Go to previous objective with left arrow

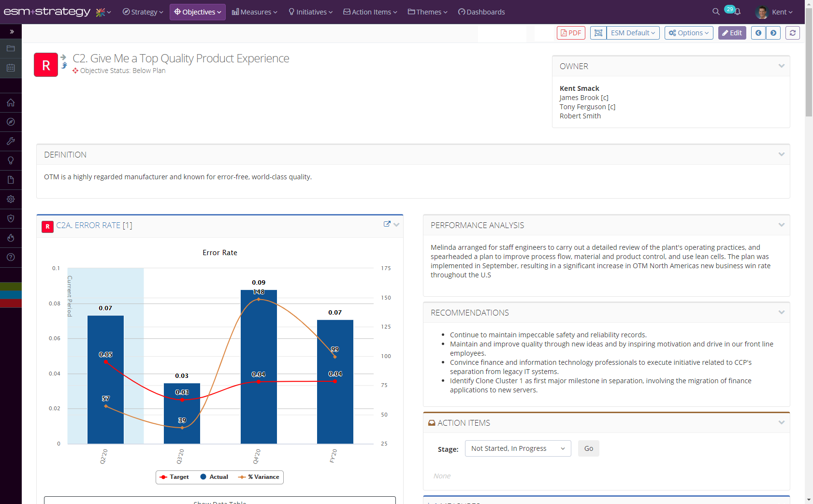758,33
